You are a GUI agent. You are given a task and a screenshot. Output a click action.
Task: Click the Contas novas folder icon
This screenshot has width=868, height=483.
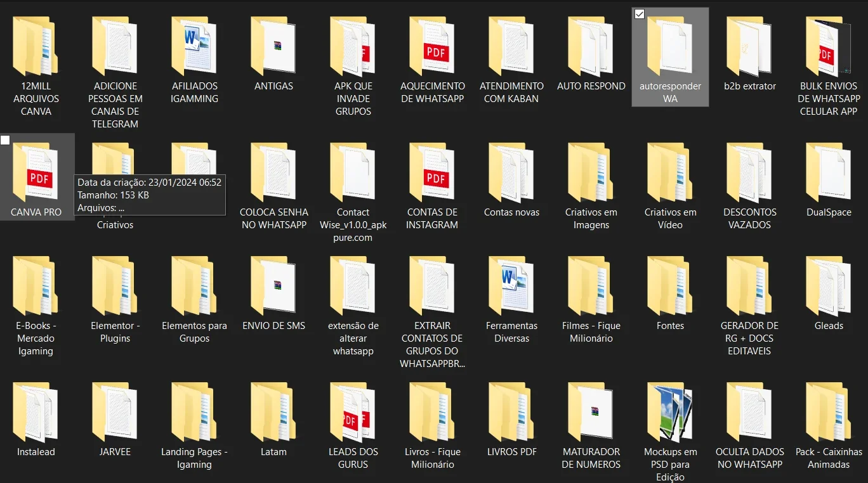[511, 172]
